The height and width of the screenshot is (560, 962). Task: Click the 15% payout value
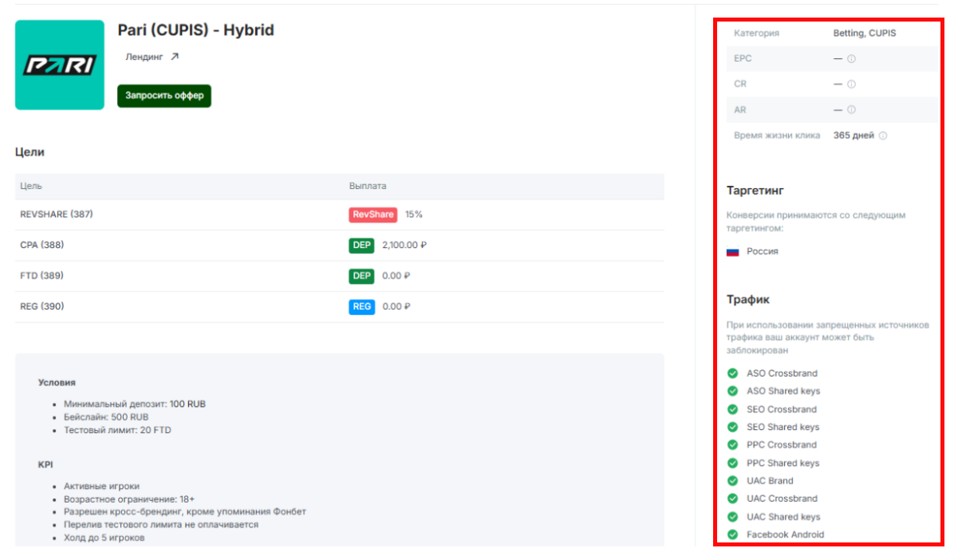[414, 215]
